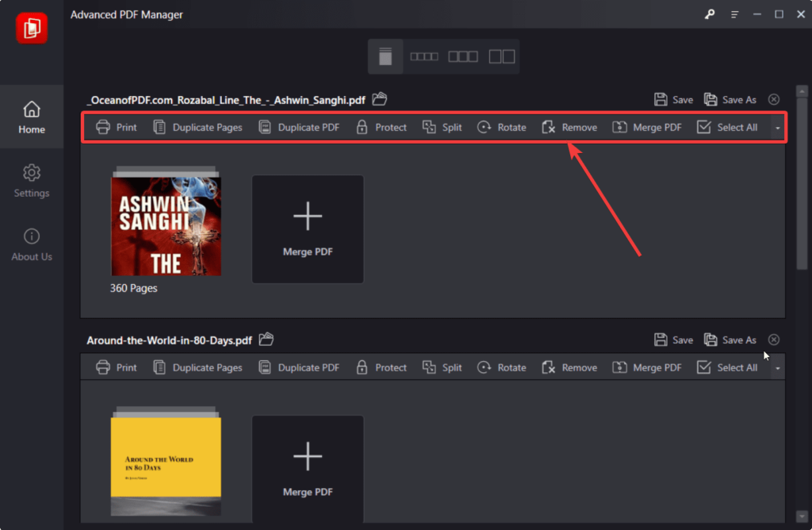The height and width of the screenshot is (530, 812).
Task: Save the Rozabal Line PDF
Action: (x=673, y=99)
